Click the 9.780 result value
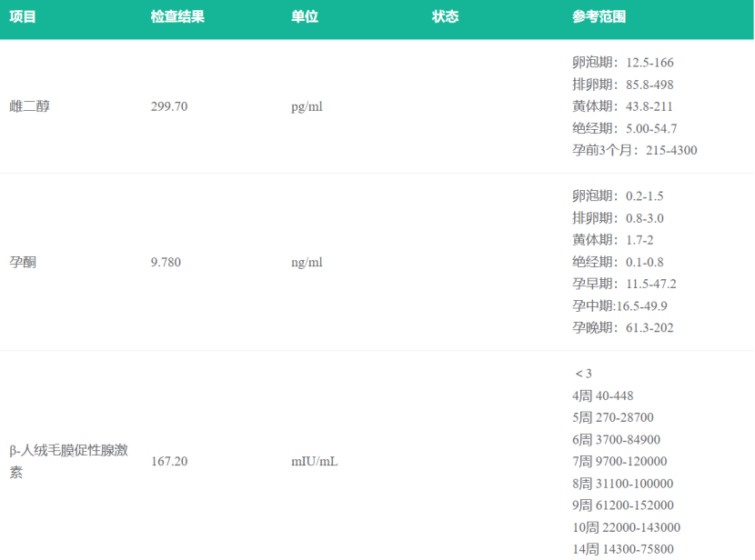755x560 pixels. [x=166, y=263]
